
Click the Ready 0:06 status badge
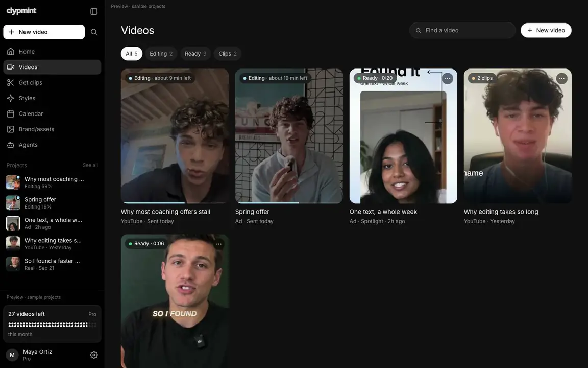(x=146, y=244)
